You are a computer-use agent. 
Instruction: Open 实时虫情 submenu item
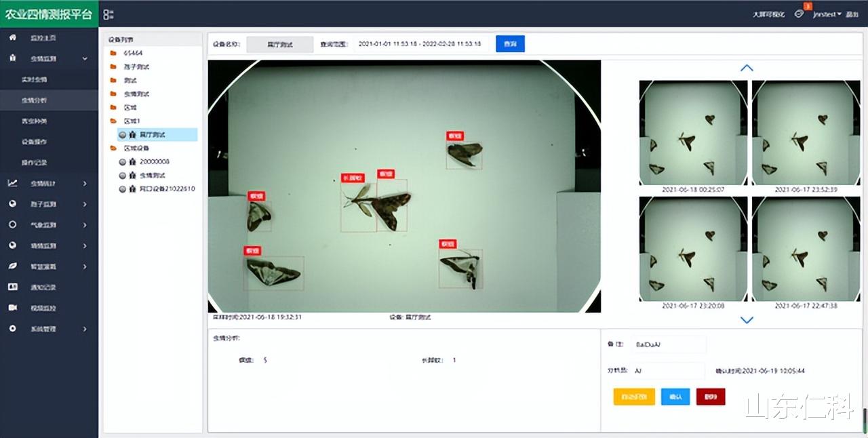pos(34,79)
